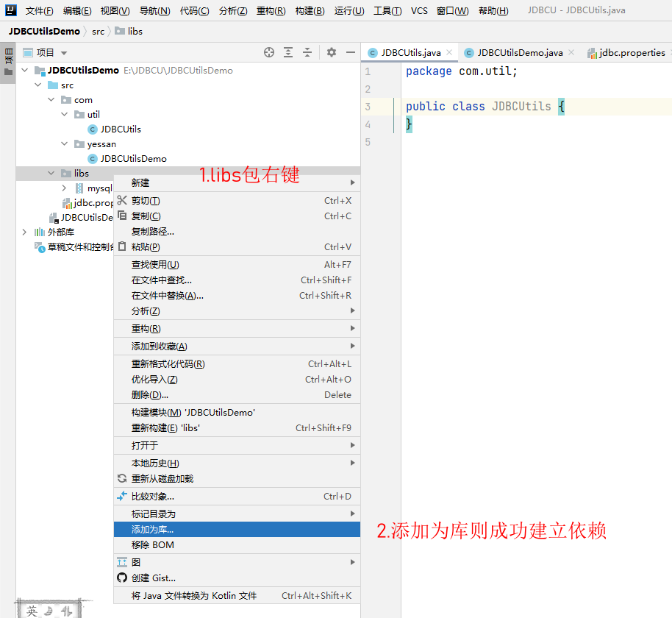Image resolution: width=672 pixels, height=618 pixels.
Task: Collapse all nodes using collapse-all toolbar icon
Action: pos(307,52)
